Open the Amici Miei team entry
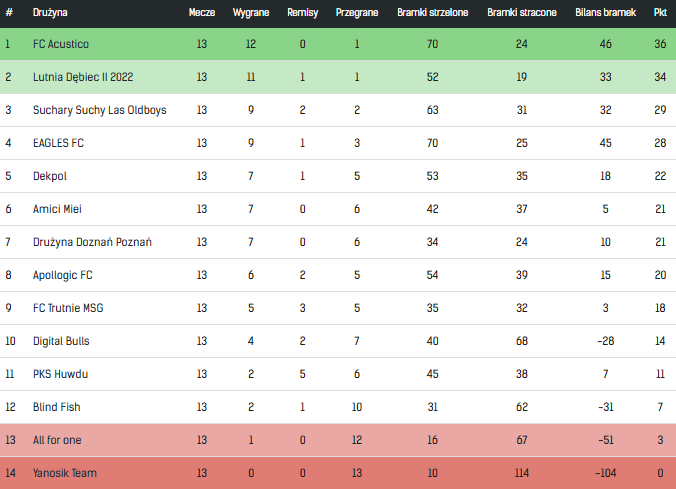 click(56, 209)
